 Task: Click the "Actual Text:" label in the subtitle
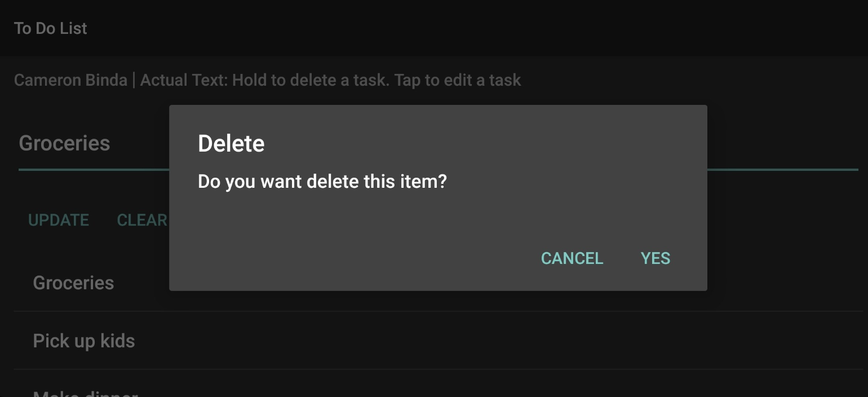pyautogui.click(x=184, y=80)
